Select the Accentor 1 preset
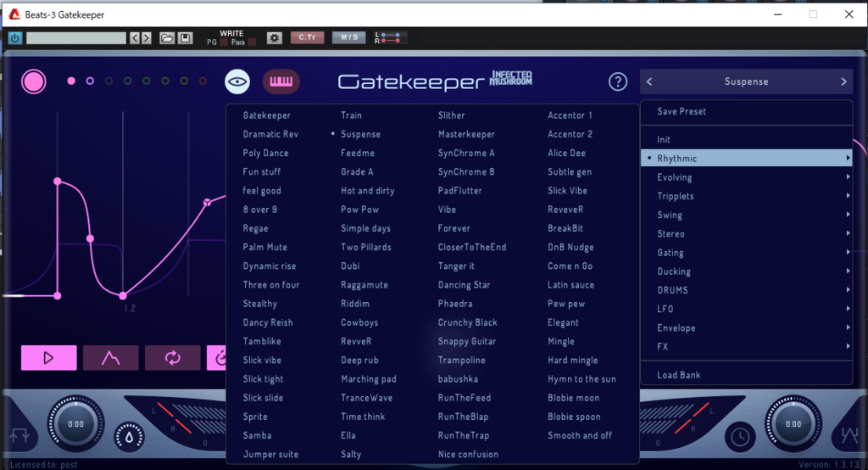Image resolution: width=868 pixels, height=470 pixels. (x=570, y=115)
